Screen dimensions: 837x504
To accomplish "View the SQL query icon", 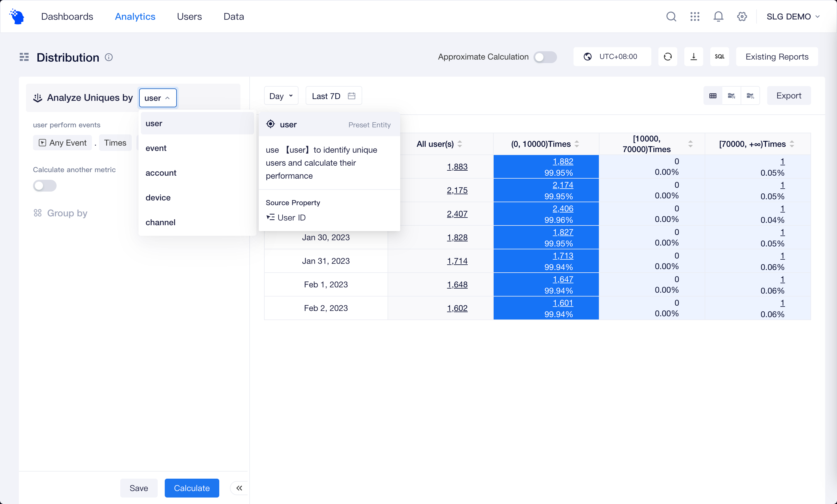I will pyautogui.click(x=719, y=56).
